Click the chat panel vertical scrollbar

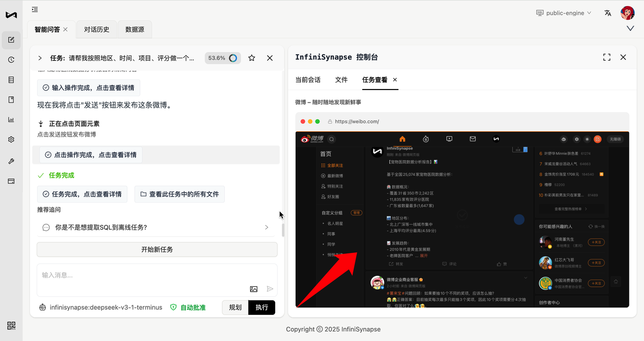pos(283,230)
